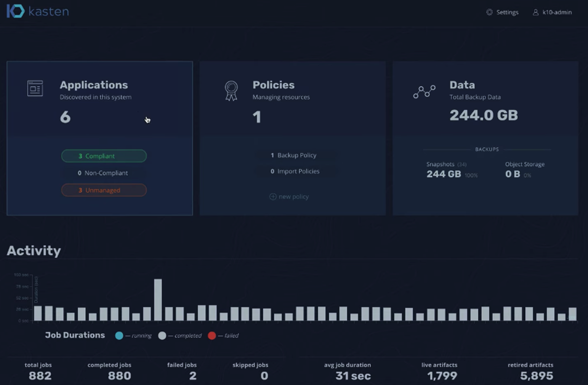This screenshot has width=588, height=385.
Task: Open the k10-admin user menu
Action: tap(553, 12)
